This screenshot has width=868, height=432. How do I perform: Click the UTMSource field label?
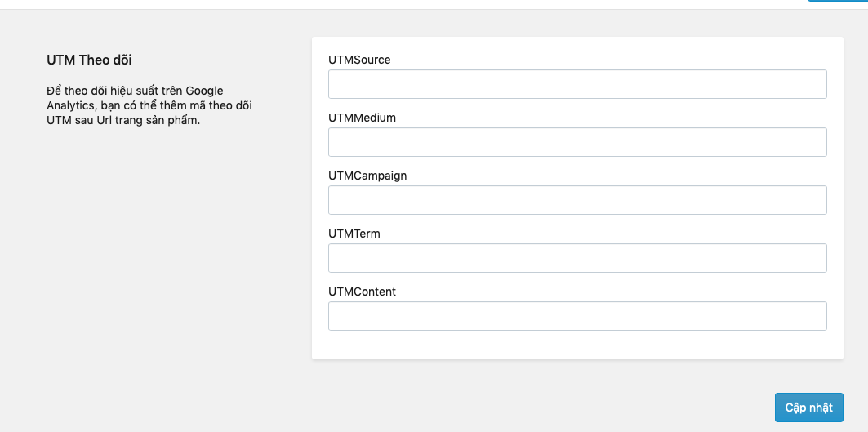point(359,60)
